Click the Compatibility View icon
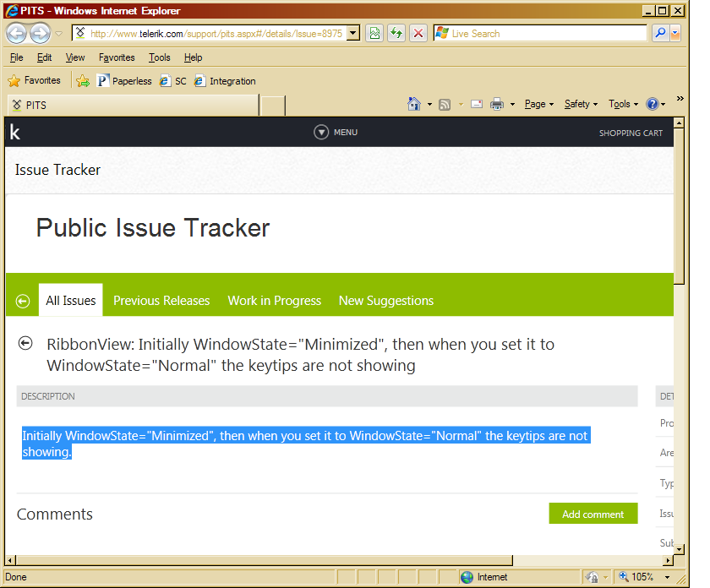Screen dimensions: 710x588 (375, 34)
